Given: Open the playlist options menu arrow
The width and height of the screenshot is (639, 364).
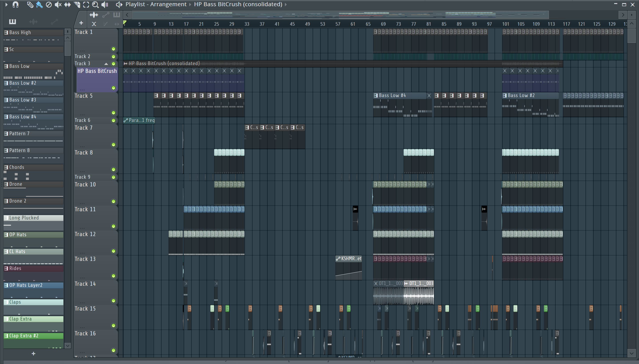Looking at the screenshot, I should point(6,4).
